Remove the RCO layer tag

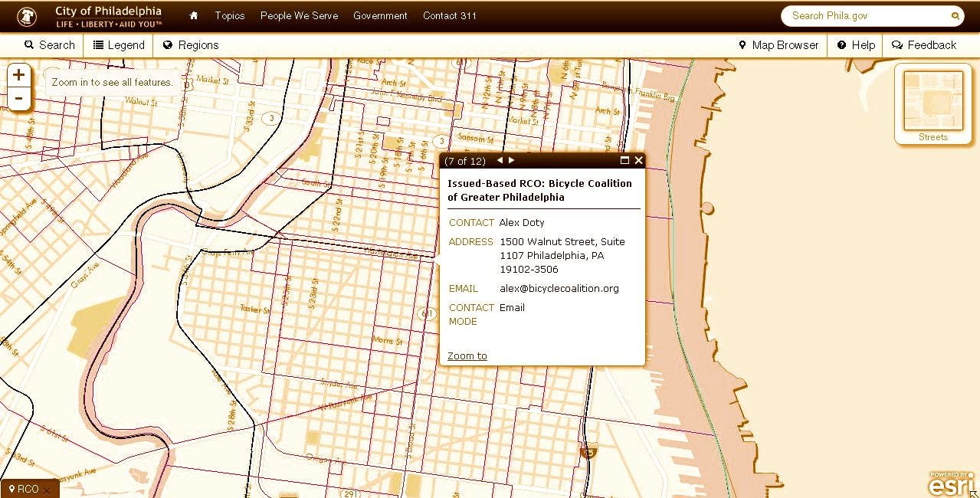[x=47, y=490]
